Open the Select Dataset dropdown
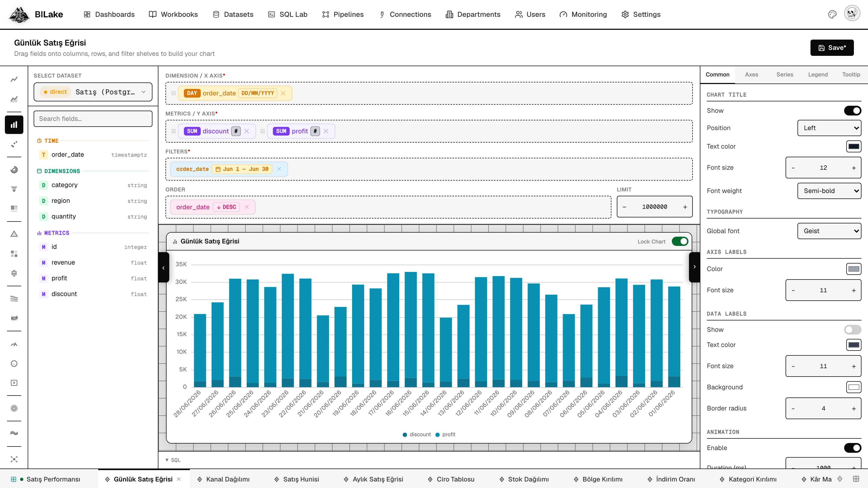 coord(93,92)
